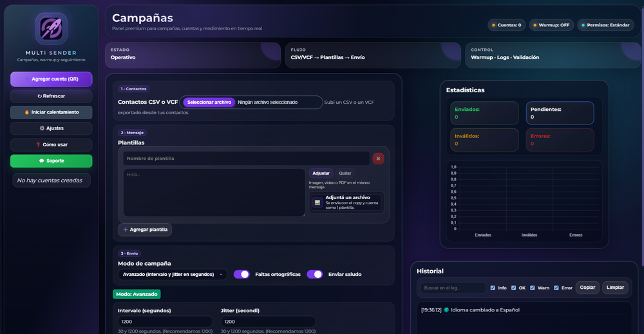
Task: Toggle the Info log checkbox
Action: [493, 288]
